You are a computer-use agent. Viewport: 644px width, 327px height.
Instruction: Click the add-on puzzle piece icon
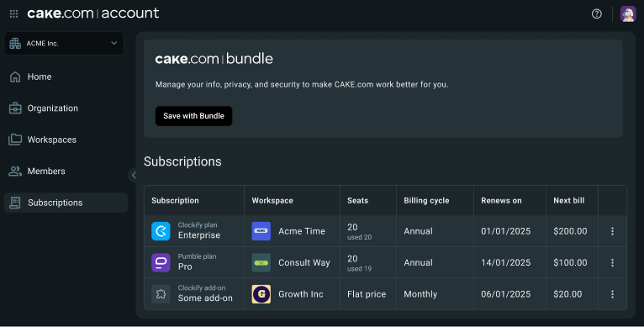161,294
